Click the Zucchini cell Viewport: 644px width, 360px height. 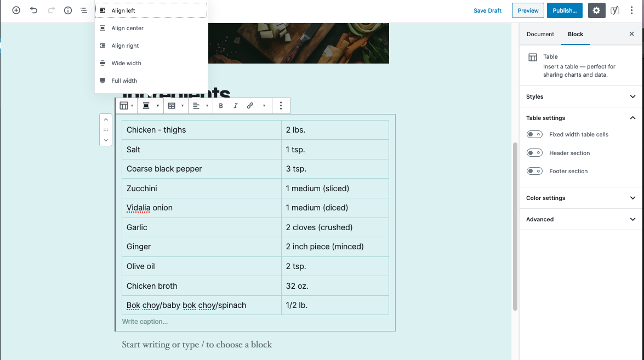point(202,188)
